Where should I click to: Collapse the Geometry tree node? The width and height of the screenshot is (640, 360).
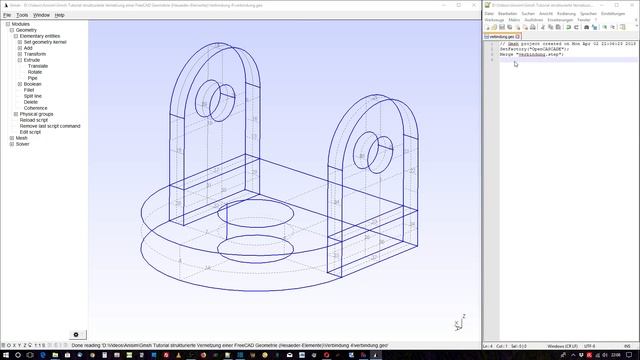pyautogui.click(x=12, y=30)
